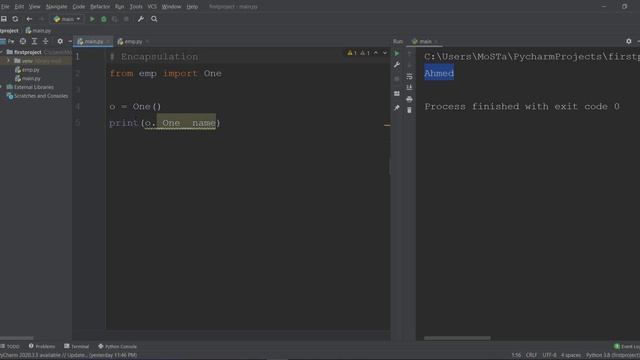The width and height of the screenshot is (640, 360).
Task: Open the Project view selector dropdown
Action: point(8,41)
